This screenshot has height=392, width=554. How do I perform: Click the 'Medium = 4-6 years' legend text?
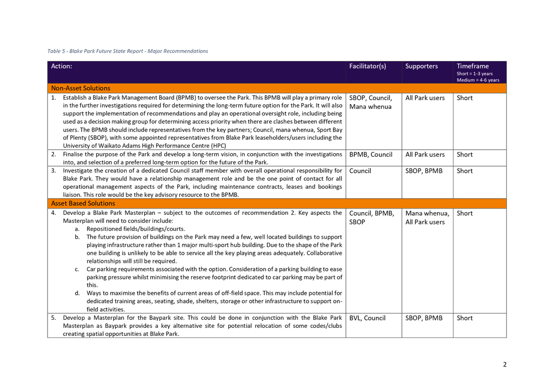478,80
